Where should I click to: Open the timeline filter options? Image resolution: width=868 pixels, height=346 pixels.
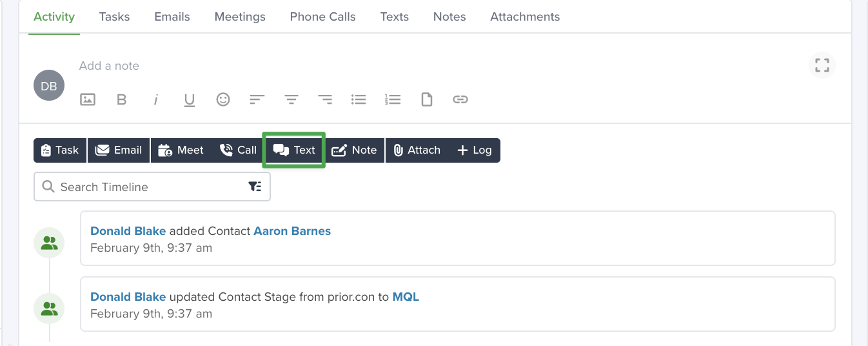coord(255,187)
